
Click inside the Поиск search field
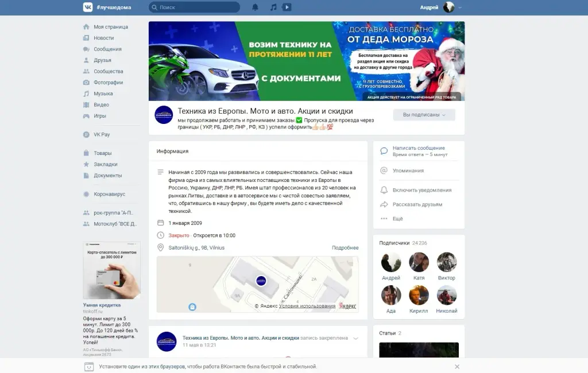coord(194,7)
